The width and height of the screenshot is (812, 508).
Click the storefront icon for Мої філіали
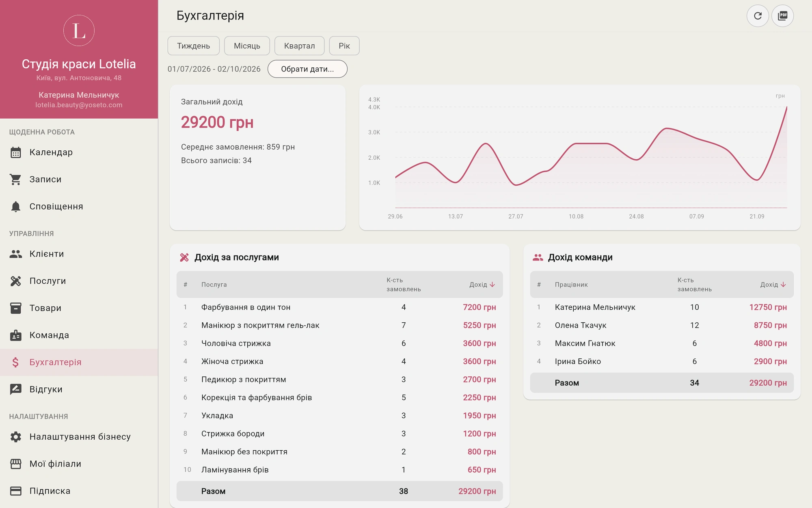16,464
